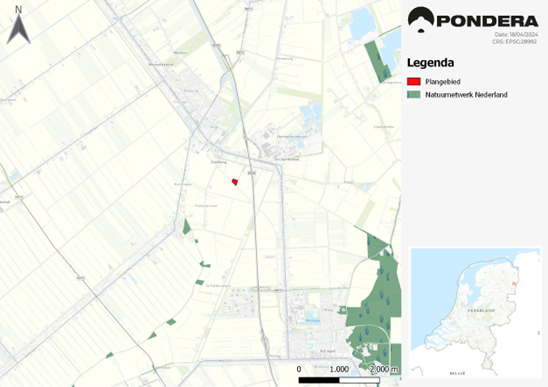Click the 'CRS: EPSG:28992' text

click(514, 41)
